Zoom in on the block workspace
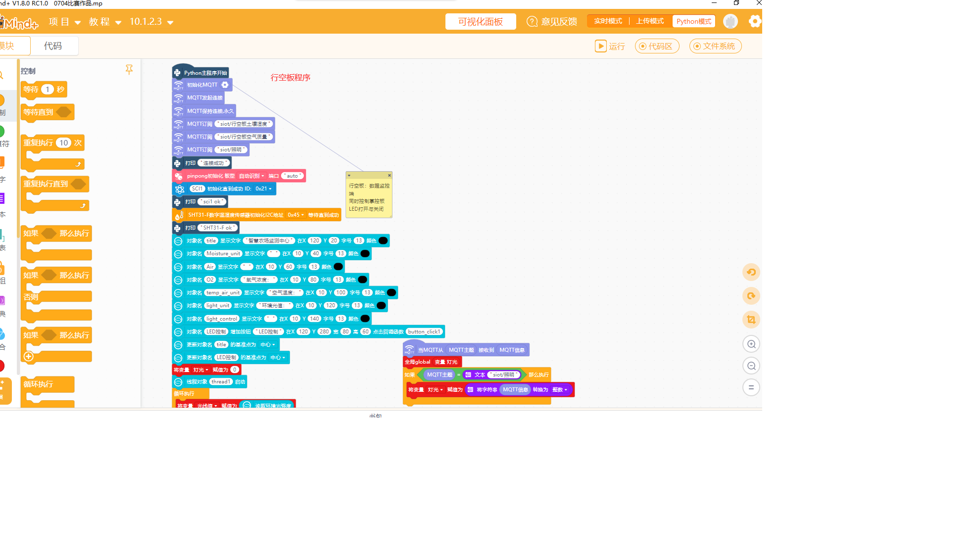The height and width of the screenshot is (560, 976). (x=751, y=344)
